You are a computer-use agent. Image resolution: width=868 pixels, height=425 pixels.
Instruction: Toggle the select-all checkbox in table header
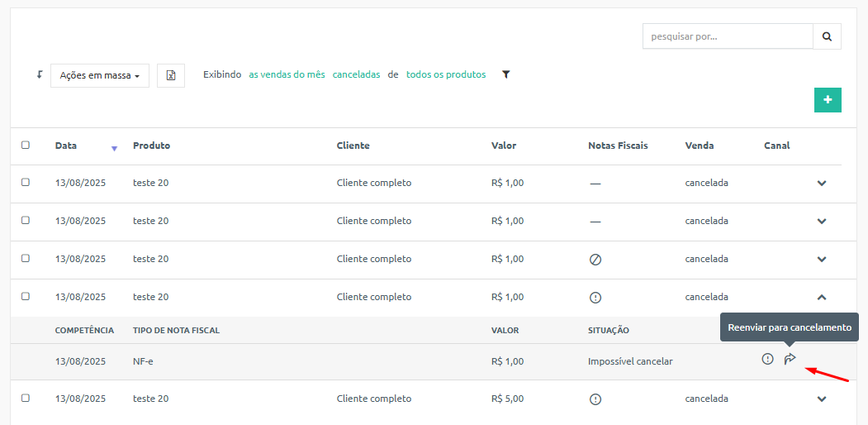click(x=26, y=146)
